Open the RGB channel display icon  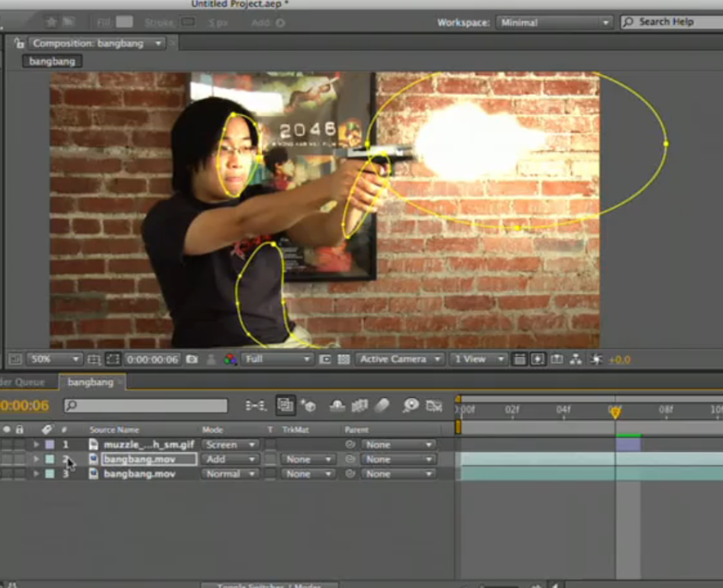230,359
